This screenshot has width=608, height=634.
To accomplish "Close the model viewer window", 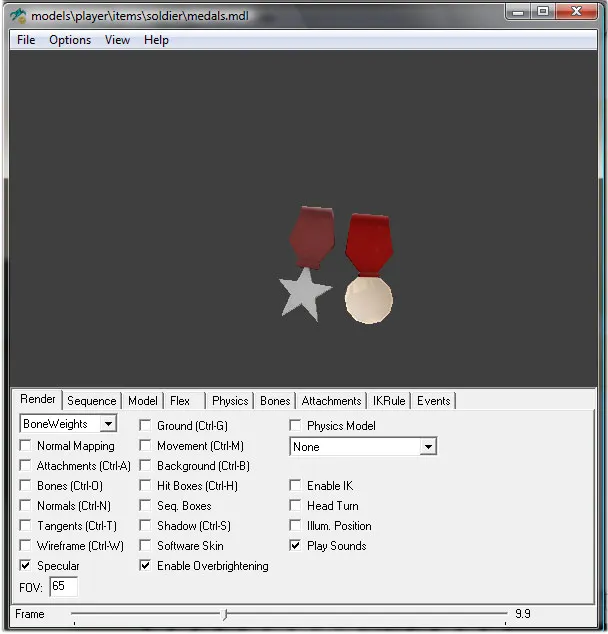I will point(576,11).
